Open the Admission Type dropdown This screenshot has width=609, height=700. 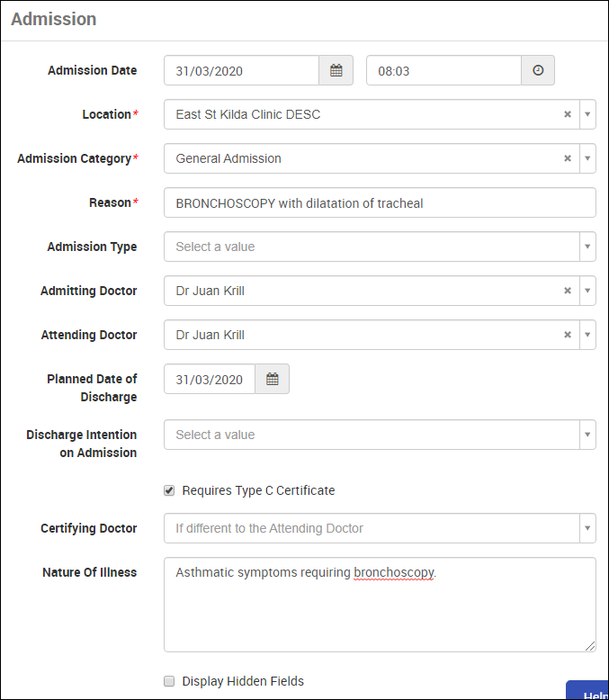pyautogui.click(x=379, y=247)
